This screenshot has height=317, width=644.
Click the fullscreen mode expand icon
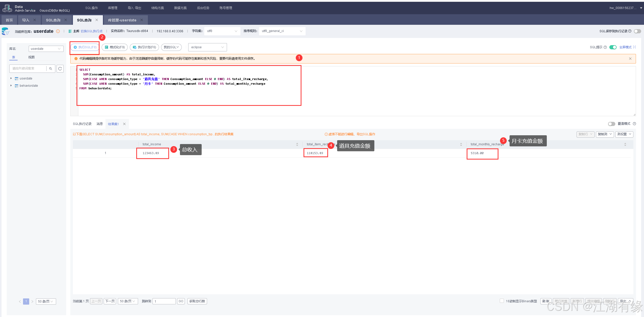(x=634, y=47)
